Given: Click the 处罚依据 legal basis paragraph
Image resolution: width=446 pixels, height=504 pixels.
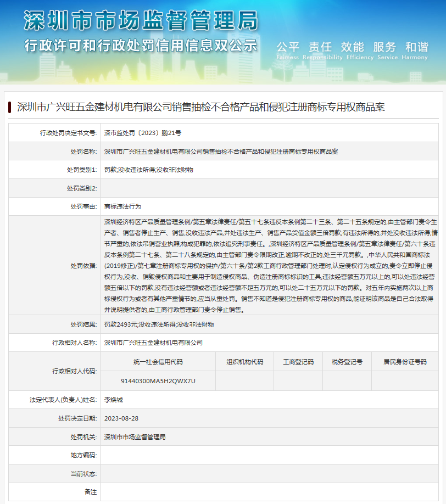Looking at the screenshot, I should pos(271,266).
